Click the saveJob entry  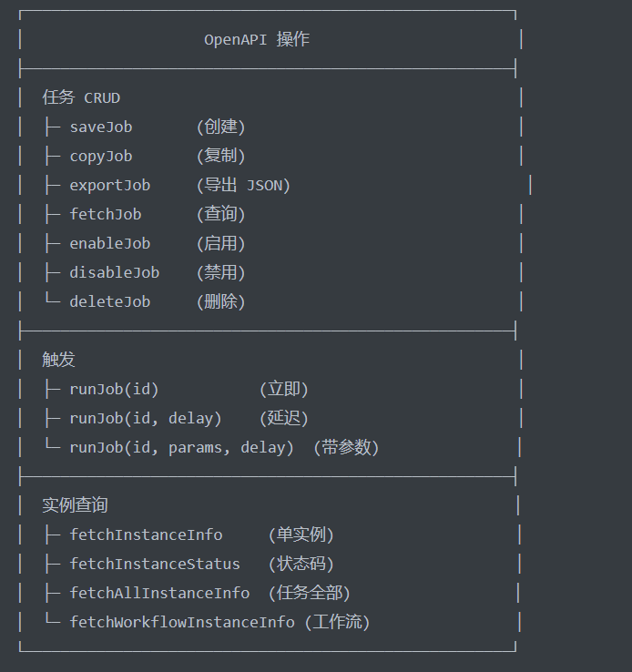(101, 127)
